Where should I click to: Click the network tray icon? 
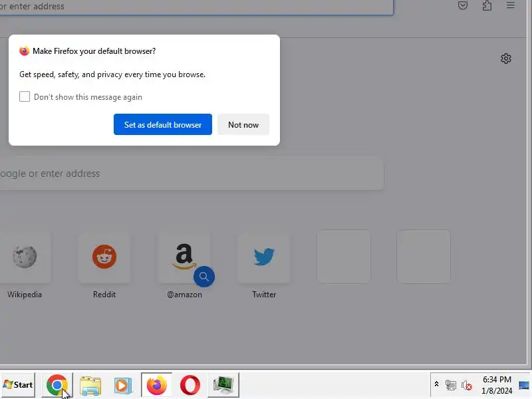(451, 385)
